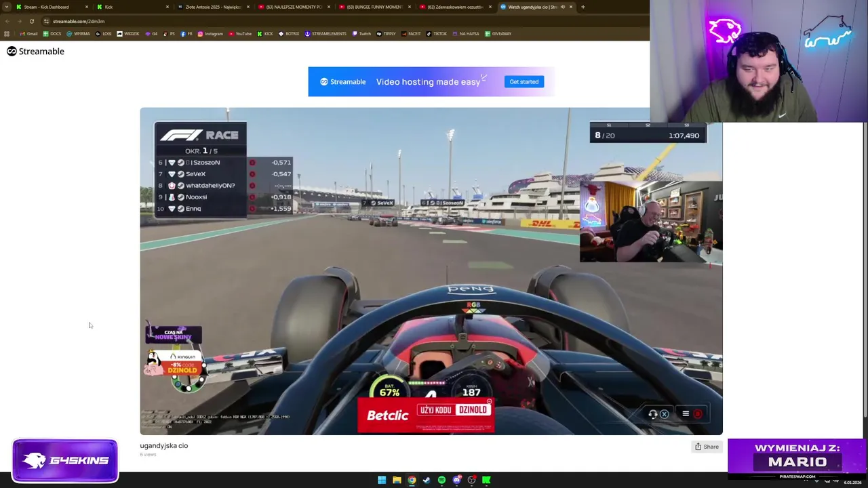Open Google Chrome from taskbar

[412, 480]
